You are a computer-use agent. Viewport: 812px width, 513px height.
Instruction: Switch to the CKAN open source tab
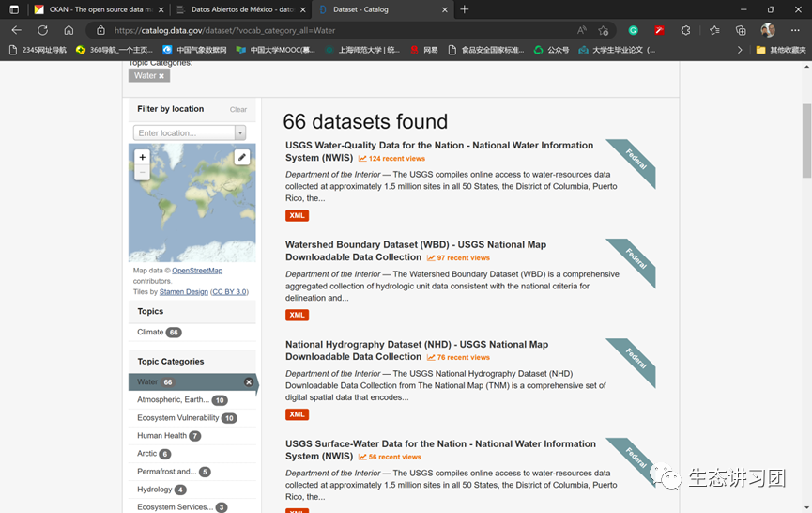pos(98,9)
